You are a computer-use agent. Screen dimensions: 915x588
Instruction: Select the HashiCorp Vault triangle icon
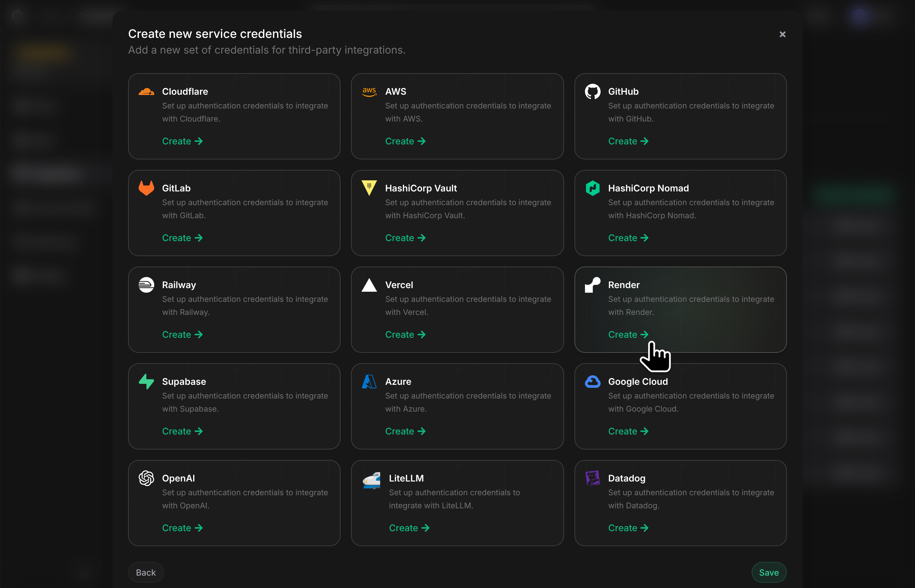tap(369, 188)
